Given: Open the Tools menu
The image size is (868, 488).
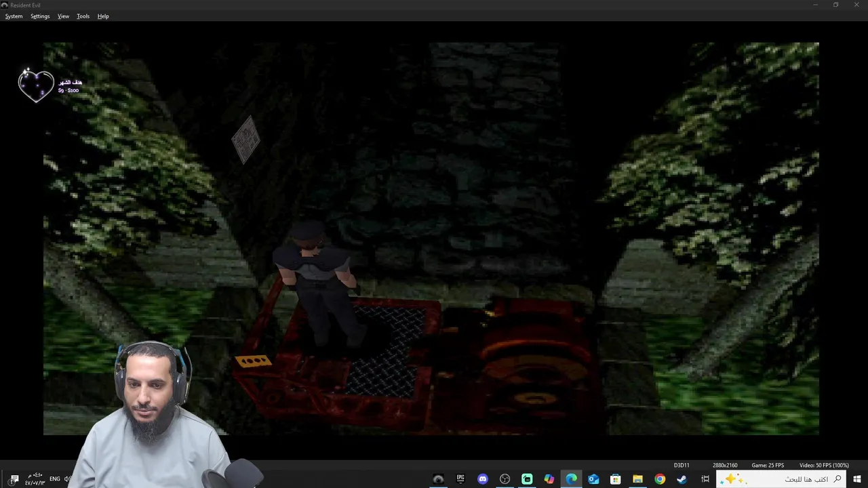Looking at the screenshot, I should [x=83, y=16].
